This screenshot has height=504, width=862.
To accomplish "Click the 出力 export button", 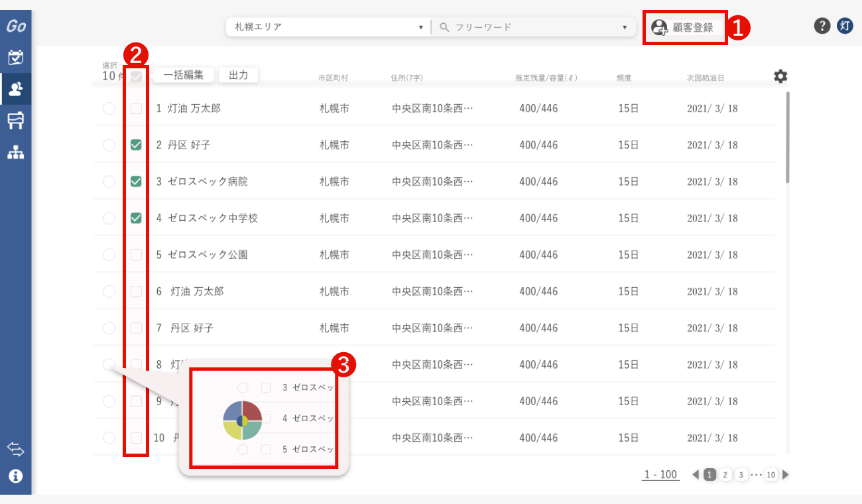I will tap(238, 75).
